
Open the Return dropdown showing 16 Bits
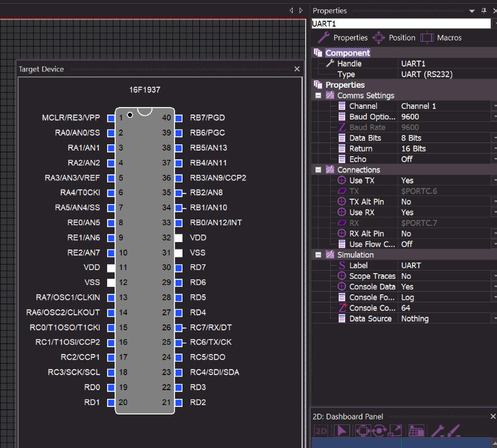pos(495,149)
